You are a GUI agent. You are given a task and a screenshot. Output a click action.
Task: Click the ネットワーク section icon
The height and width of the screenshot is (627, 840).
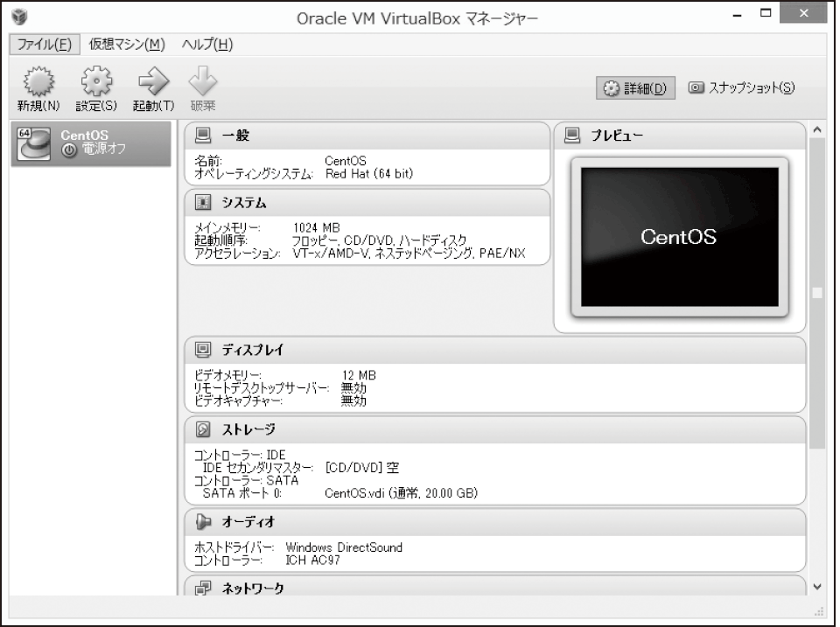pyautogui.click(x=203, y=588)
